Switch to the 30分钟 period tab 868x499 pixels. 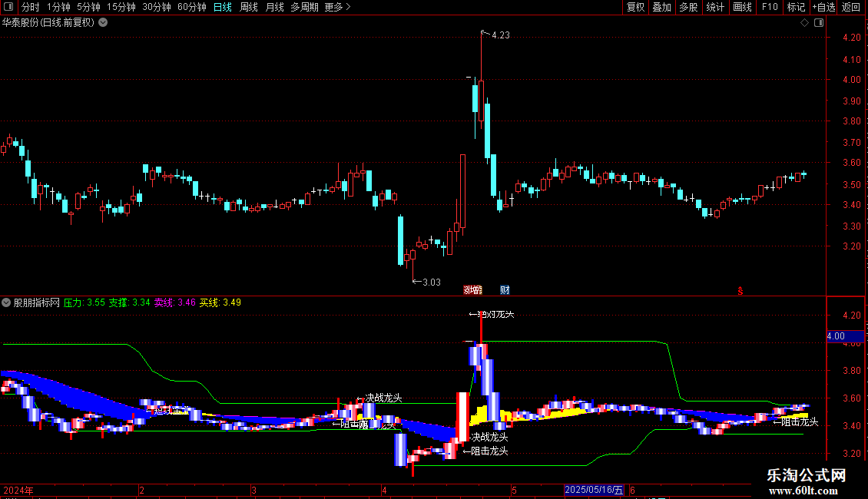[157, 7]
